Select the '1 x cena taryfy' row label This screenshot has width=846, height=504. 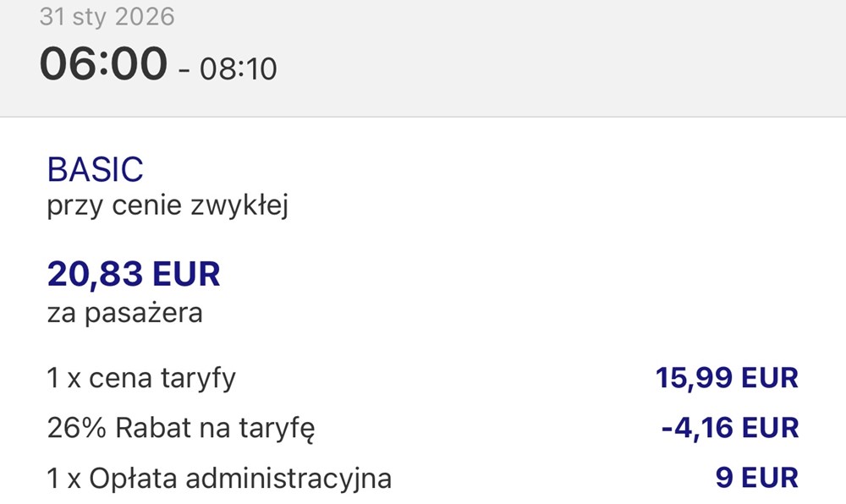point(141,378)
